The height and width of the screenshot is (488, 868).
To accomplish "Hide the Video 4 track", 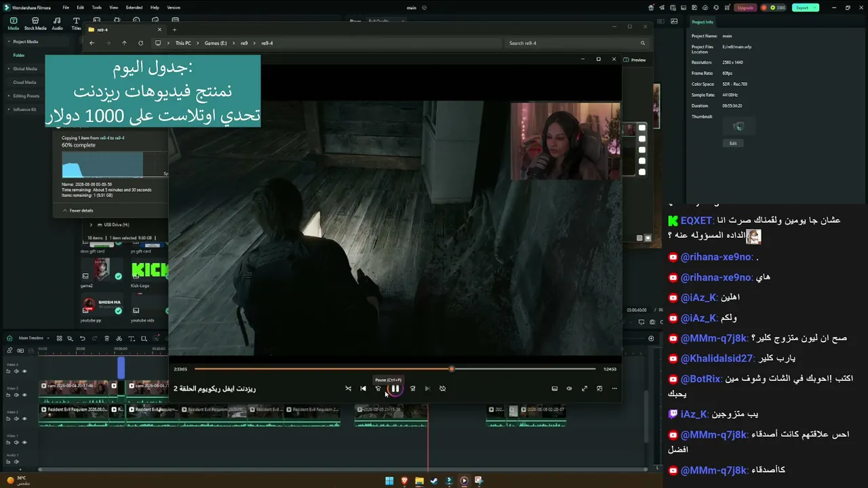I will tap(25, 371).
